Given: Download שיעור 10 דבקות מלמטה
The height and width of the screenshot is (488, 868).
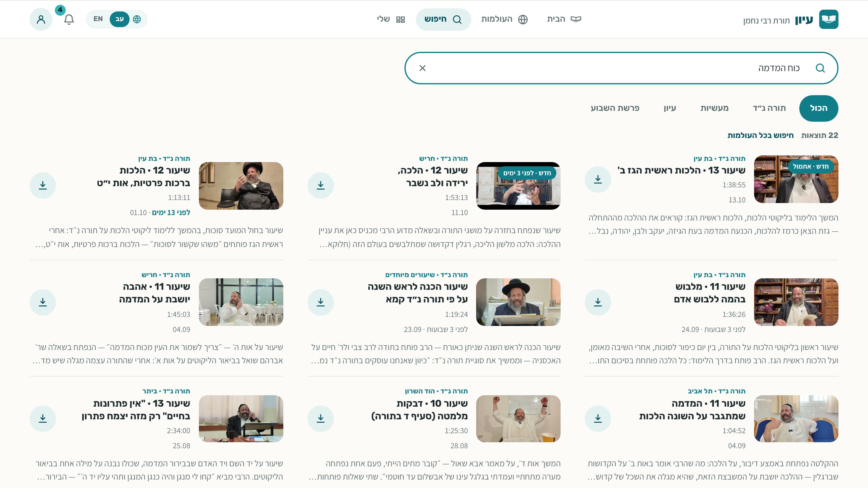Looking at the screenshot, I should tap(320, 418).
